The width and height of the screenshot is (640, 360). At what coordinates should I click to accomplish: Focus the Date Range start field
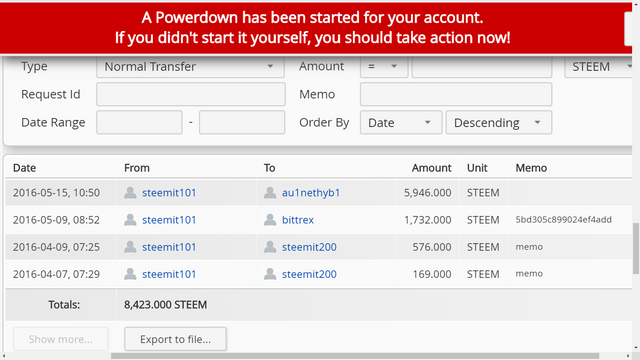(139, 122)
